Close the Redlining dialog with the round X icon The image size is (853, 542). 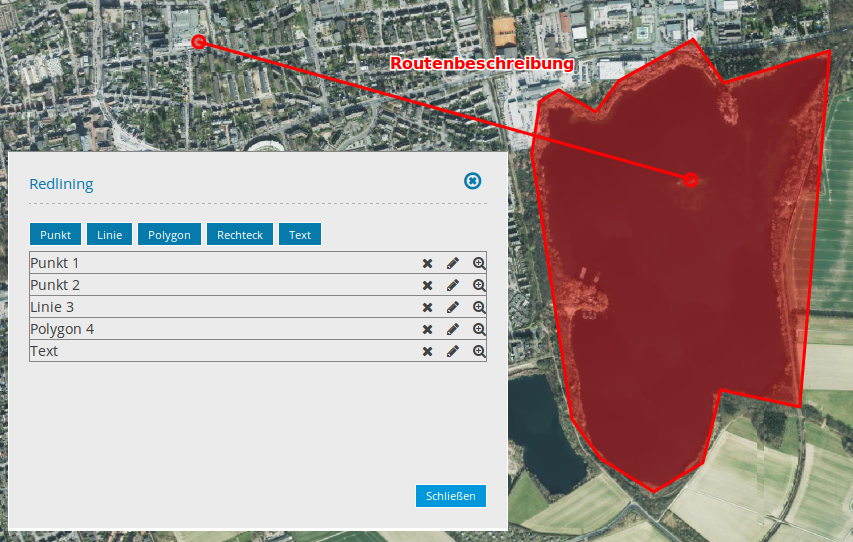click(x=472, y=181)
